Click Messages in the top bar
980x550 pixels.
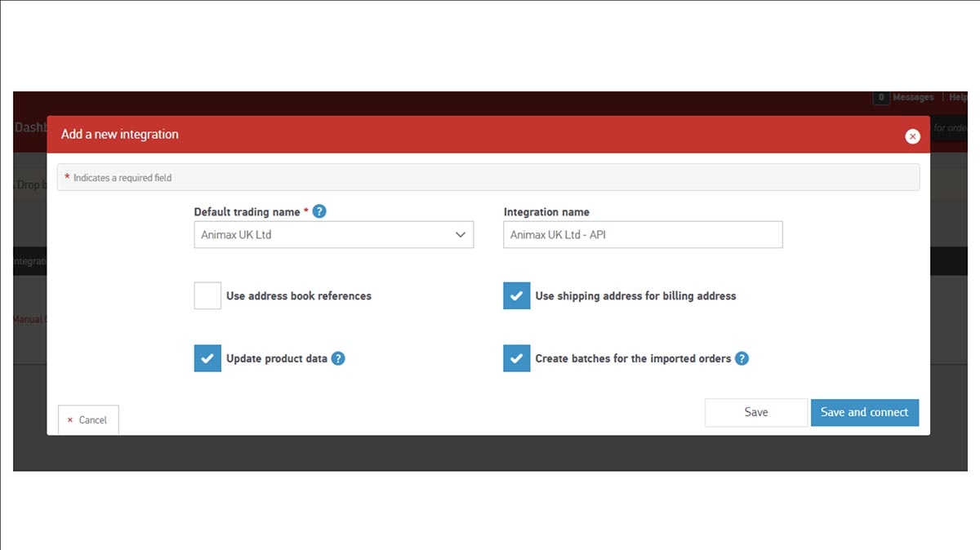pos(913,97)
